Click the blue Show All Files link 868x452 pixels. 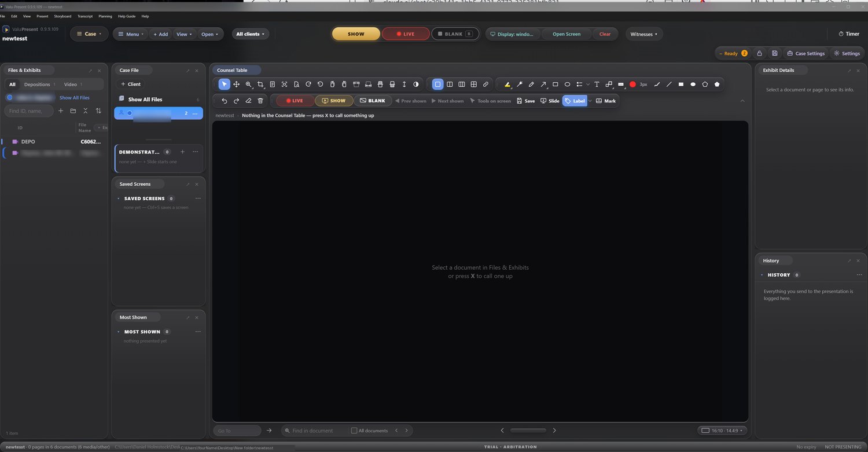75,98
